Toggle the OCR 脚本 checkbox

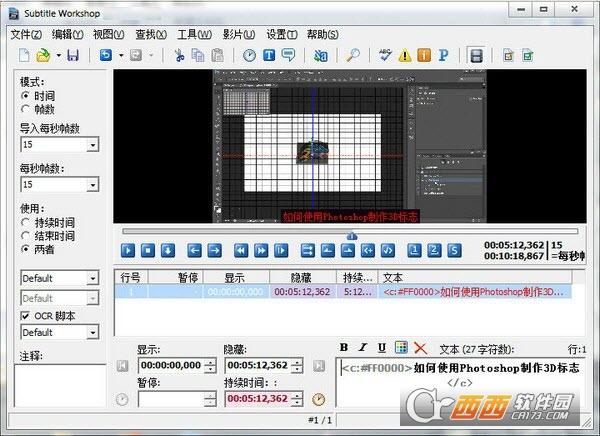click(25, 316)
